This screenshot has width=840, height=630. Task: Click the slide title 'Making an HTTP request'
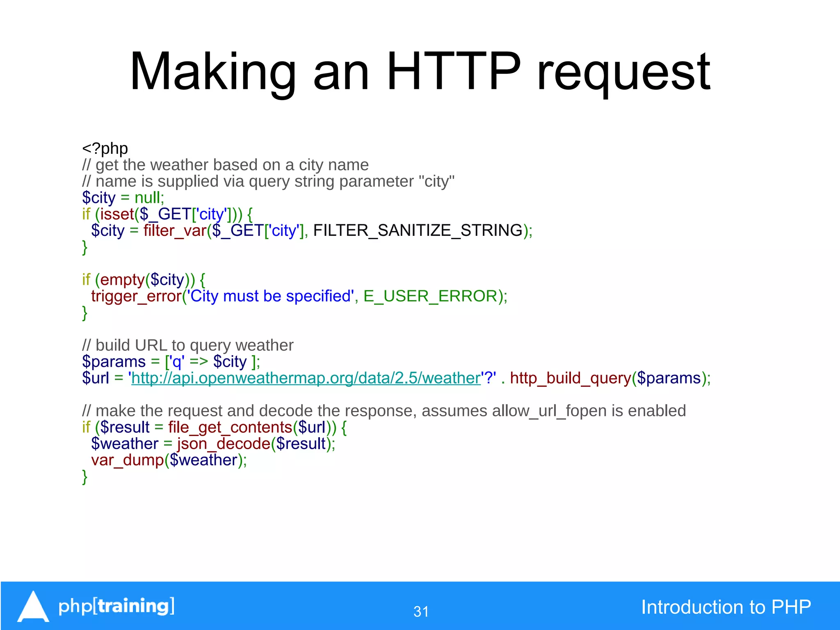point(420,72)
